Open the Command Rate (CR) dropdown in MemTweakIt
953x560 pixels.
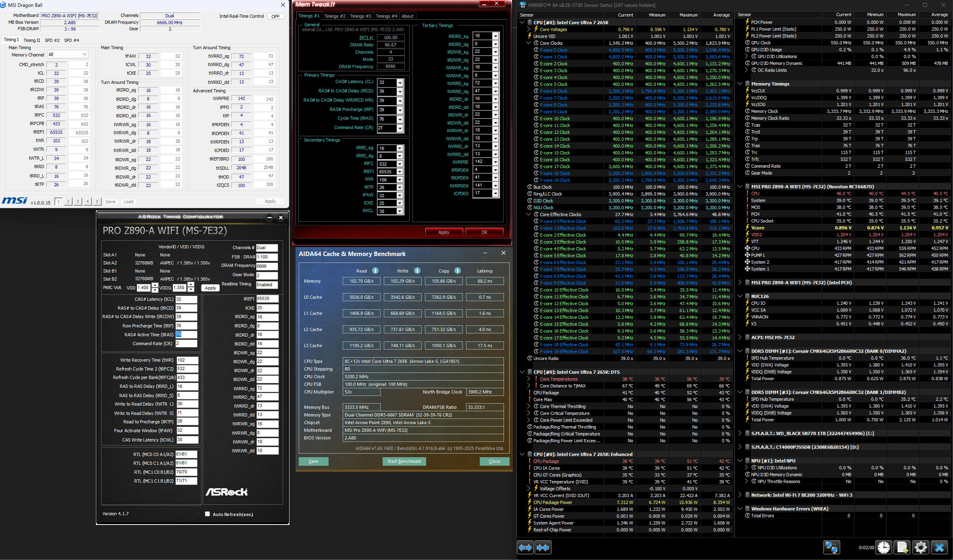point(400,129)
